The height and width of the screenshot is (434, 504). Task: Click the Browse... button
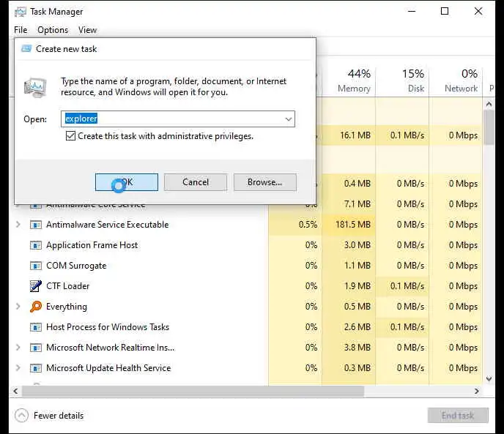(265, 182)
